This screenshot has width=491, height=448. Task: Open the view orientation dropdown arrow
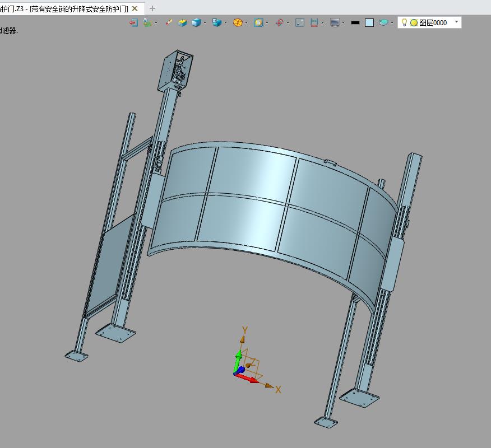(225, 23)
